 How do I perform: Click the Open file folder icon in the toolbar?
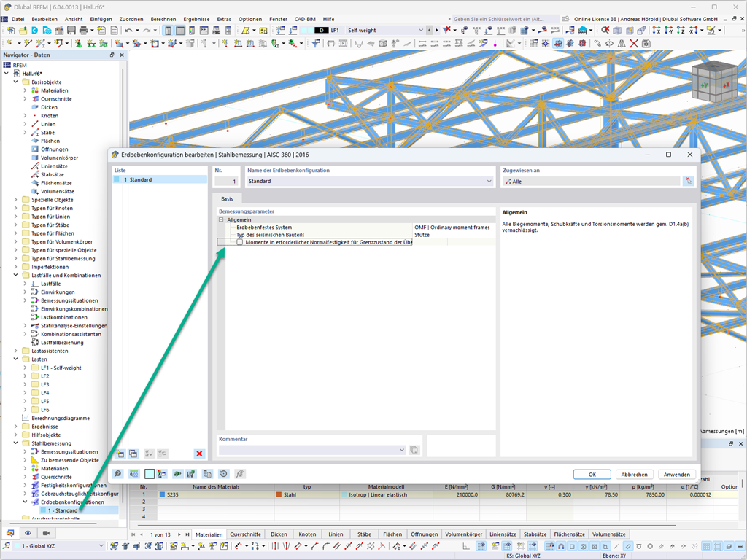[23, 31]
